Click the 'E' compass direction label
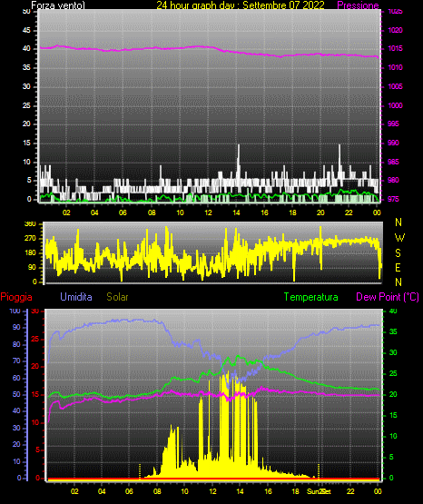 click(x=398, y=267)
